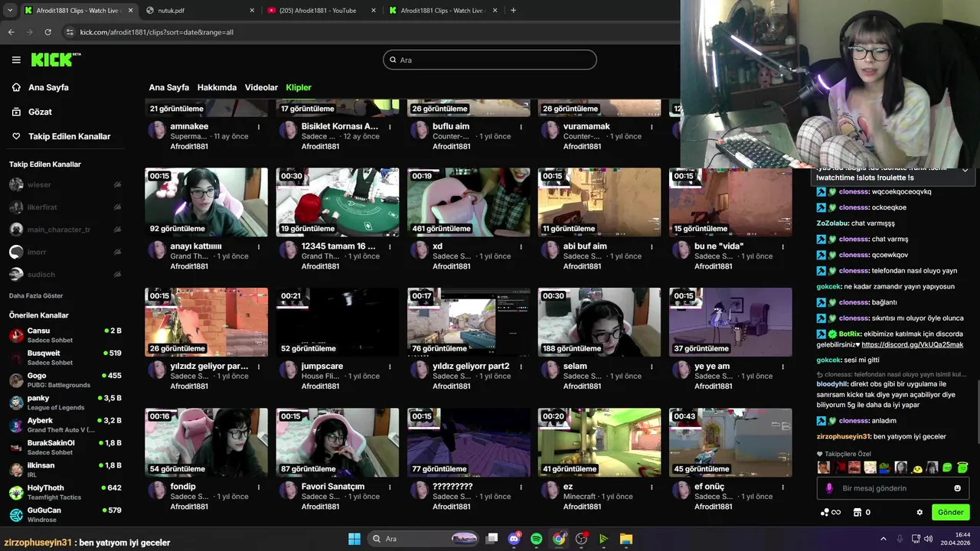The image size is (980, 551).
Task: Go back with browser back arrow
Action: tap(11, 32)
